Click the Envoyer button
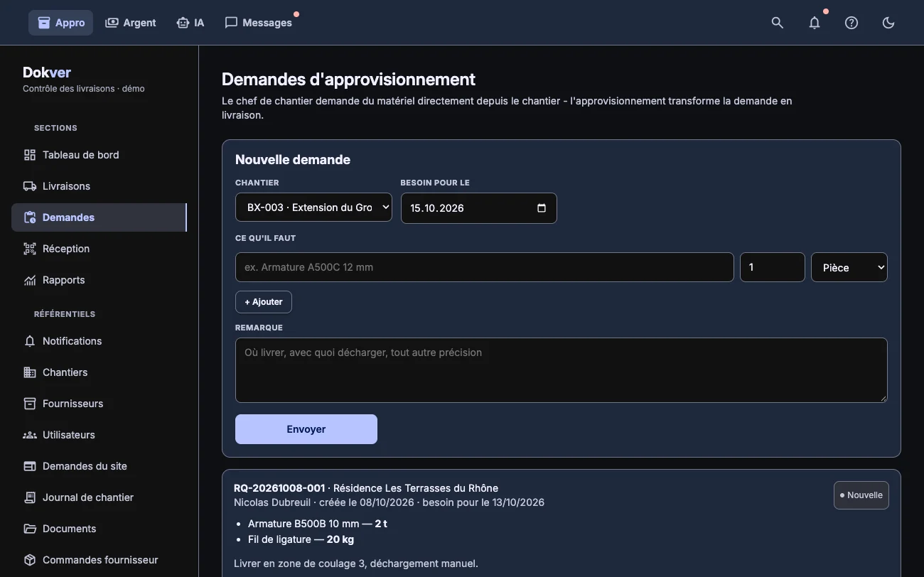This screenshot has width=924, height=577. [306, 429]
